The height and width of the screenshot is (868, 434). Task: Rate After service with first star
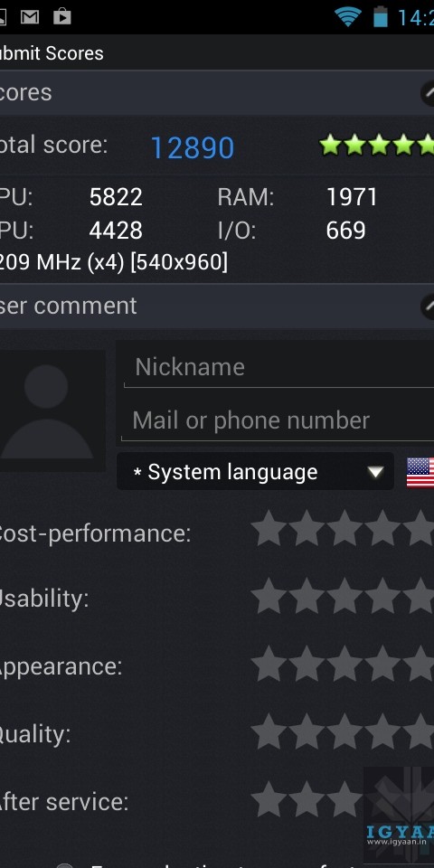click(x=269, y=798)
